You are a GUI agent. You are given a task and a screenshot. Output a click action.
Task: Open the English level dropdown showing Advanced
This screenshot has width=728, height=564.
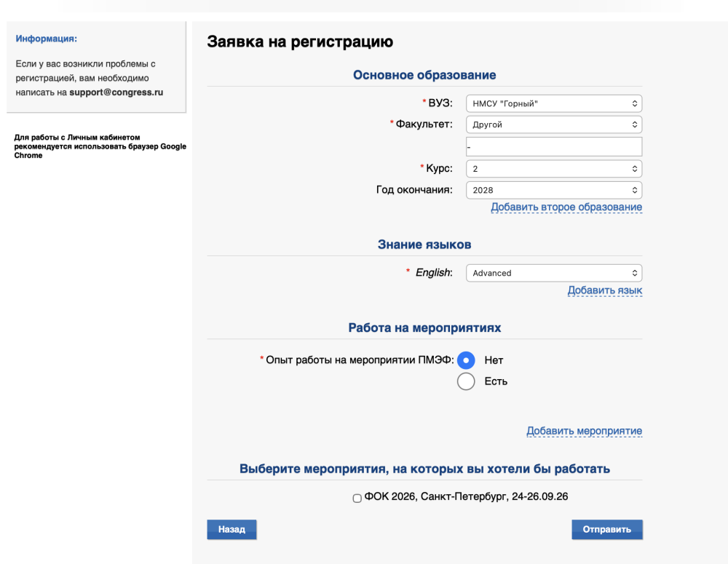[554, 273]
